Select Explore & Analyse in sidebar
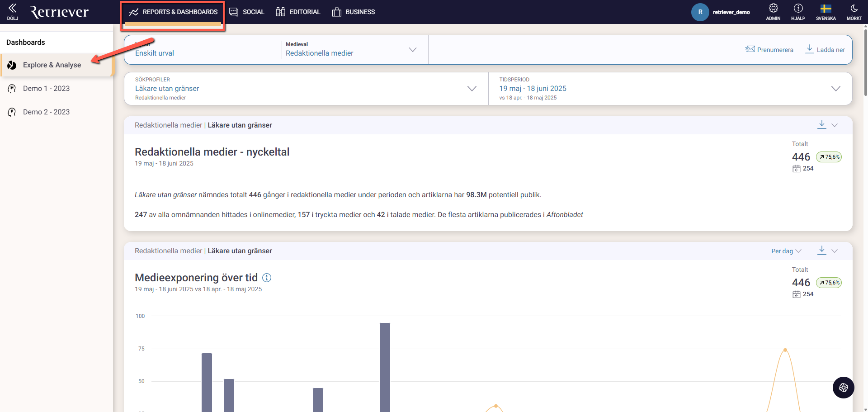Image resolution: width=868 pixels, height=412 pixels. (x=57, y=65)
